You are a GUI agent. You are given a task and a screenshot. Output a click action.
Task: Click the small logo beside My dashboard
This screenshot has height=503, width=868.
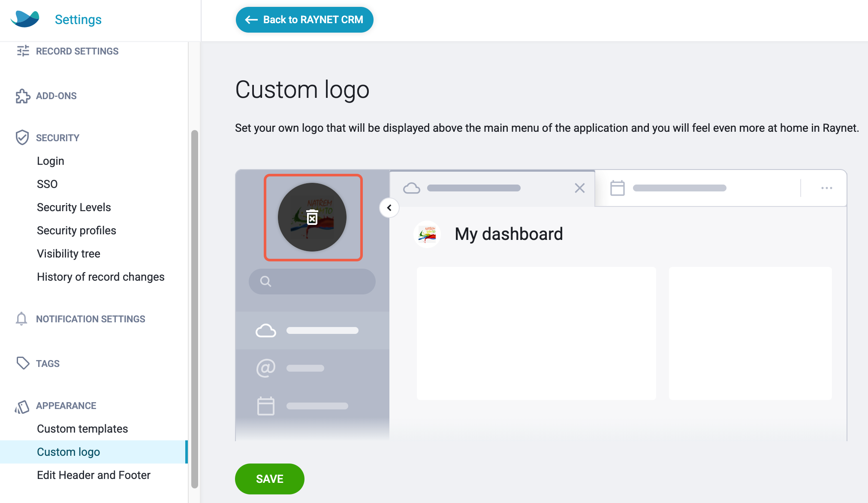(427, 234)
